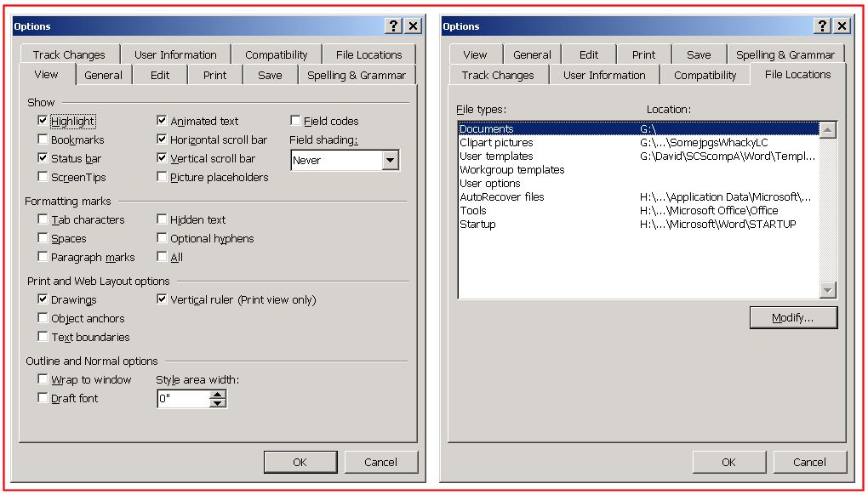This screenshot has width=868, height=495.
Task: Switch to Spelling & Grammar tab in left dialog
Action: point(356,75)
